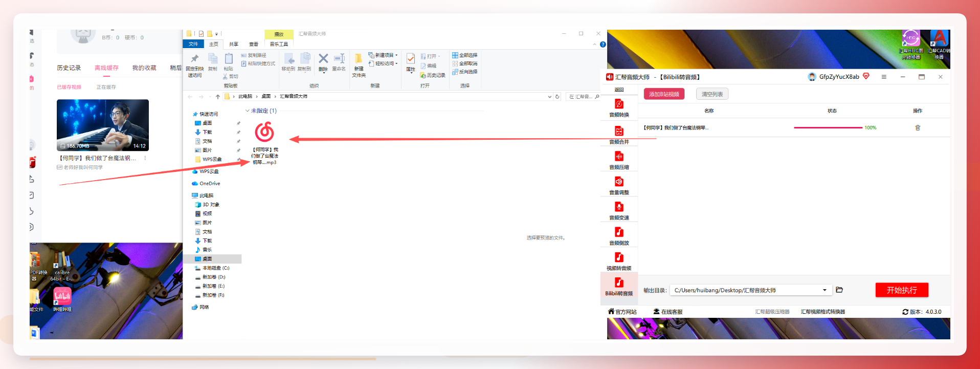Select the 音频压缩 sidebar tool
Screen dimensions: 980x369
tap(619, 160)
